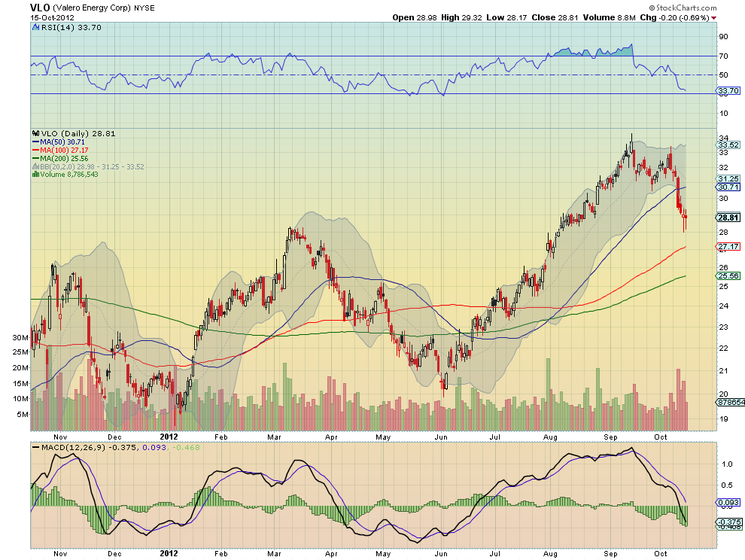Click the Volume 8,786,543 legend entry
The image size is (745, 560).
point(69,175)
